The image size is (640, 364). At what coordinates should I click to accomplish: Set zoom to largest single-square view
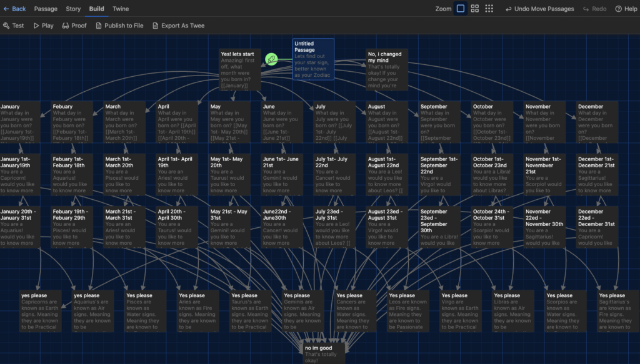click(461, 9)
